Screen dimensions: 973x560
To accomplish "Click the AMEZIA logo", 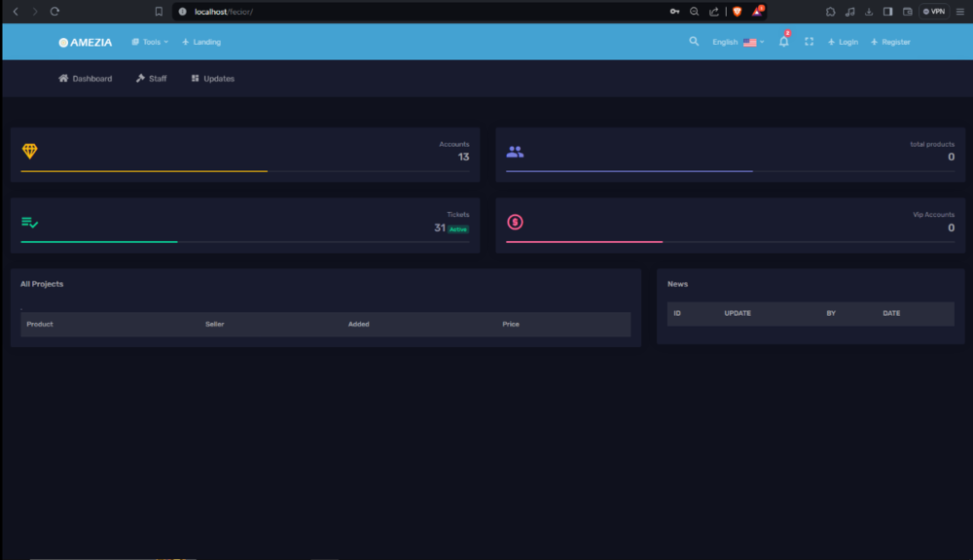I will click(x=86, y=42).
